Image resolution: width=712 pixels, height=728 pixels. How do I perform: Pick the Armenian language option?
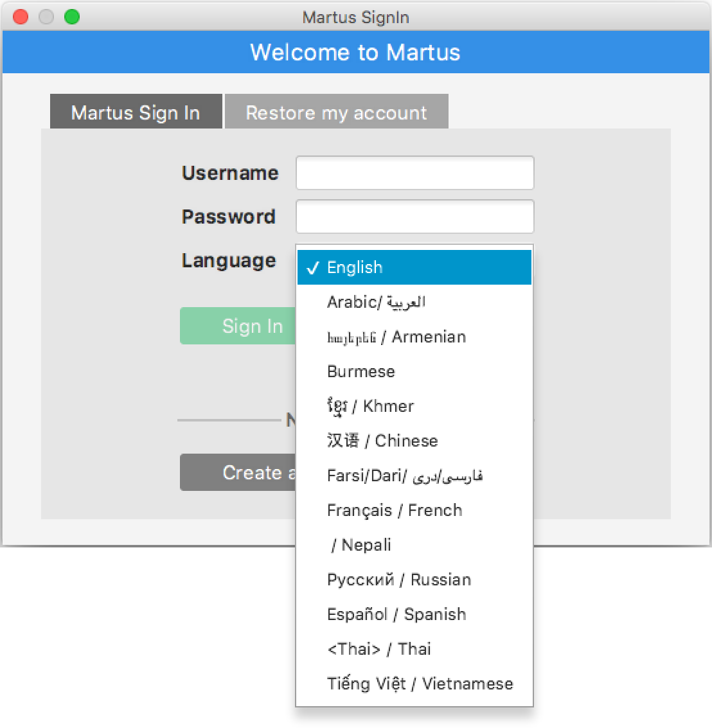coord(414,337)
